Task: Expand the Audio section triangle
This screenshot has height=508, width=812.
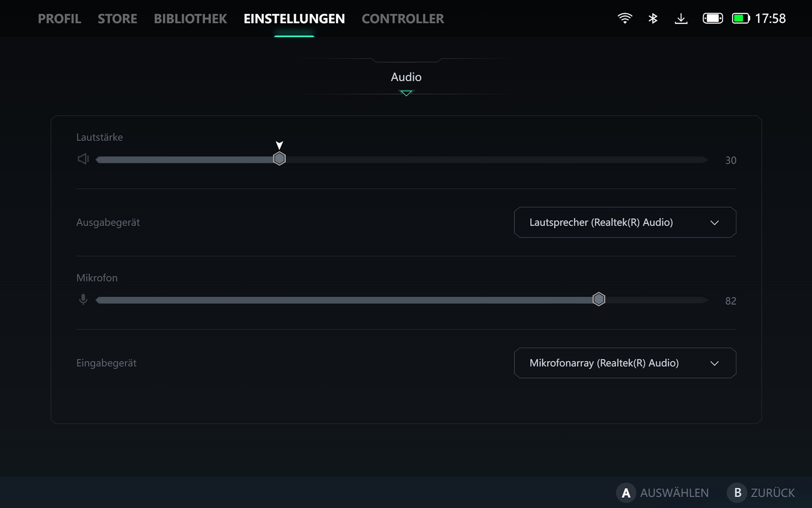Action: [x=406, y=93]
